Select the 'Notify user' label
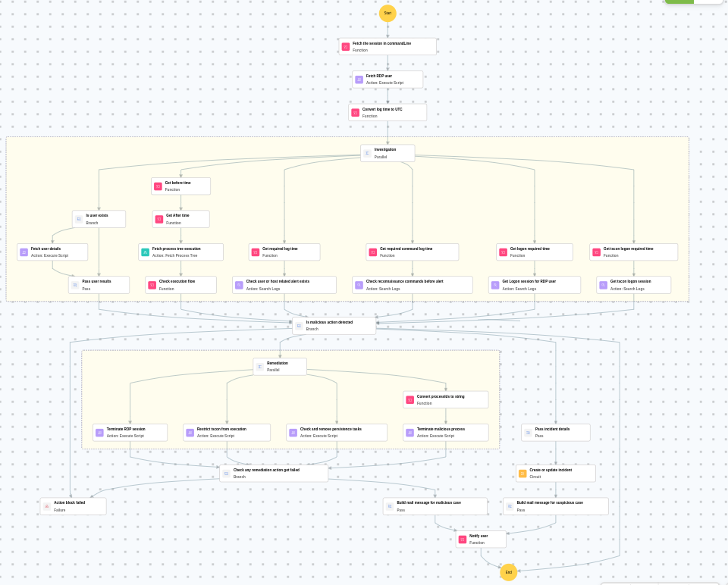The width and height of the screenshot is (728, 585). pos(479,535)
